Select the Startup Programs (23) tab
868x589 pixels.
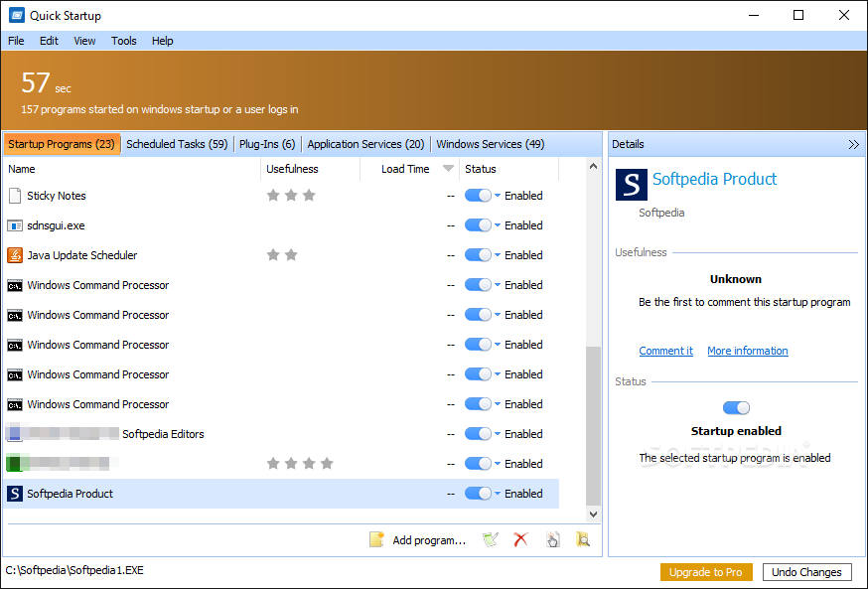62,144
